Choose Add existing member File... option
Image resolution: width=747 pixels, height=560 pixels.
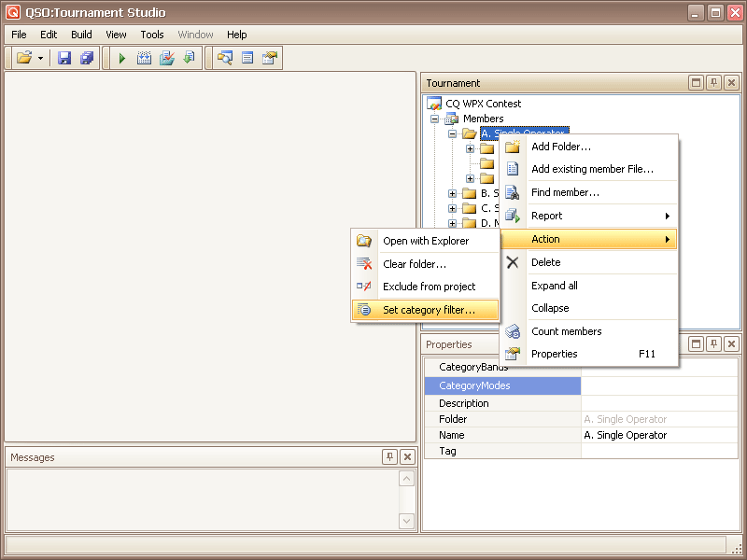[592, 169]
